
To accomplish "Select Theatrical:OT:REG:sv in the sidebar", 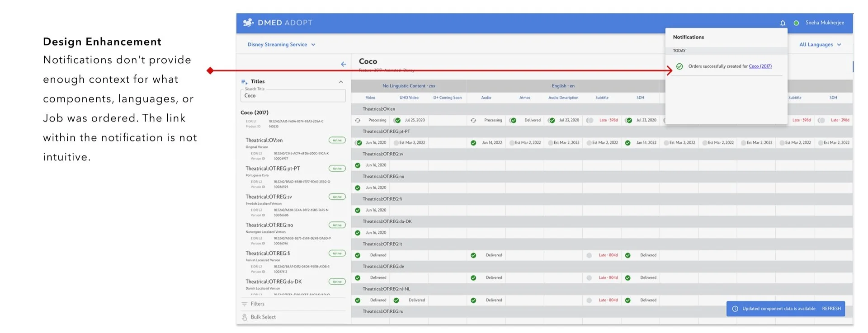I will click(x=269, y=197).
